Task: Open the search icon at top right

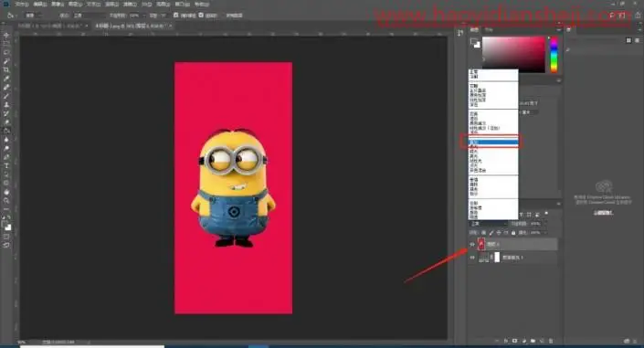Action: tap(612, 16)
